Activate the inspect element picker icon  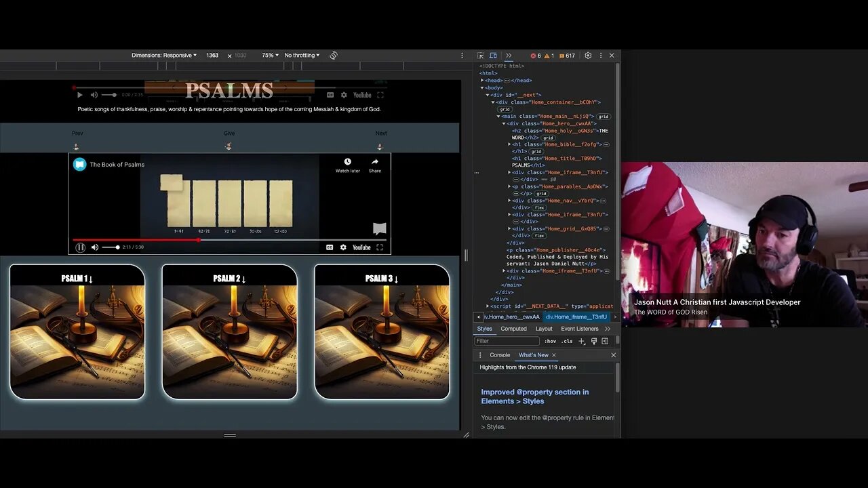[480, 56]
